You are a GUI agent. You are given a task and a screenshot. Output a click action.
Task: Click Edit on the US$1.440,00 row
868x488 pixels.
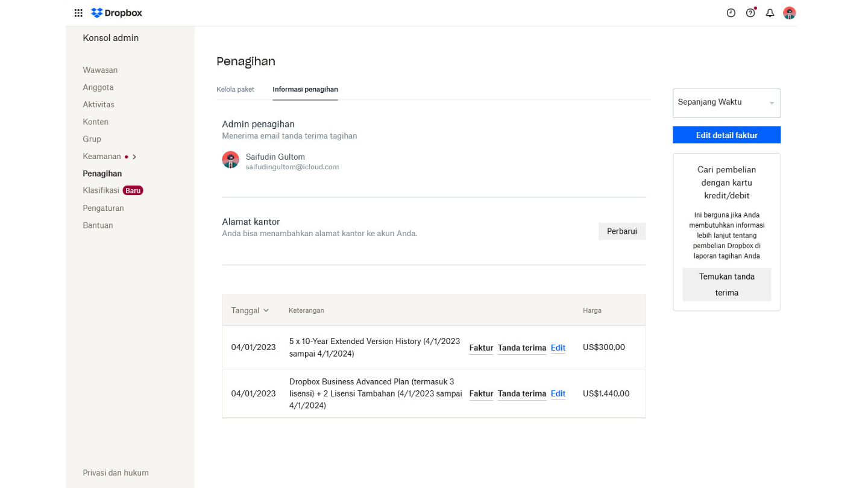tap(558, 393)
